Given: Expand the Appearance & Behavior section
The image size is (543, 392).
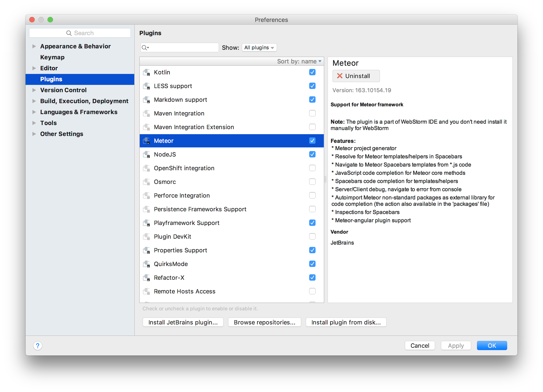Looking at the screenshot, I should [x=34, y=46].
